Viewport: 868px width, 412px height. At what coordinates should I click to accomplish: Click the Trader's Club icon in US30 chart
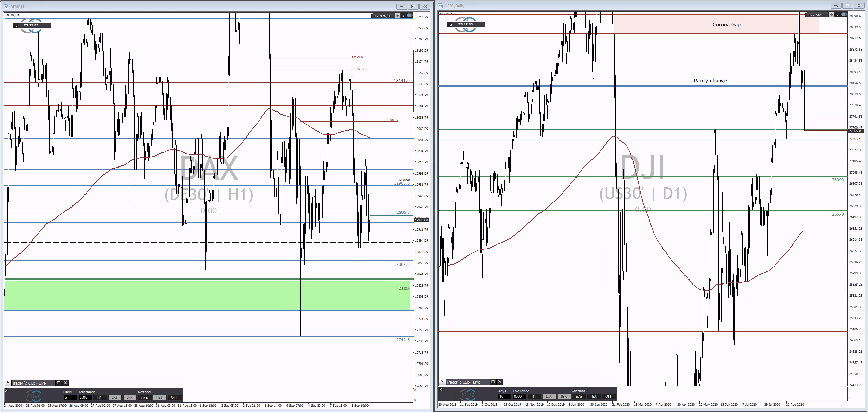(442, 382)
